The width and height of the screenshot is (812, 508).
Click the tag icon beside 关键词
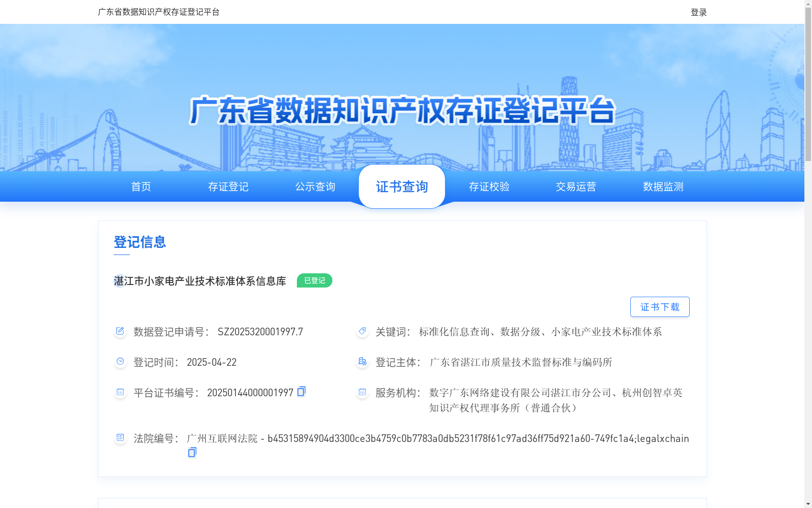[362, 331]
